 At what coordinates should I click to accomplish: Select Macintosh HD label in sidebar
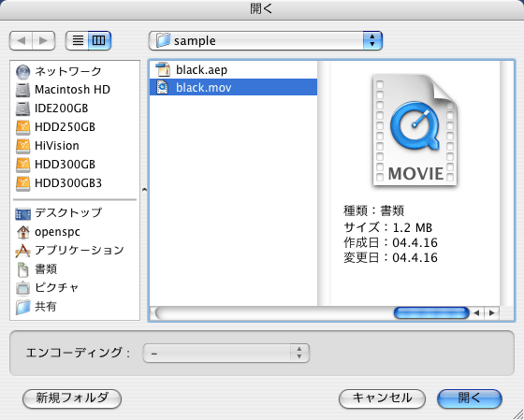[72, 90]
